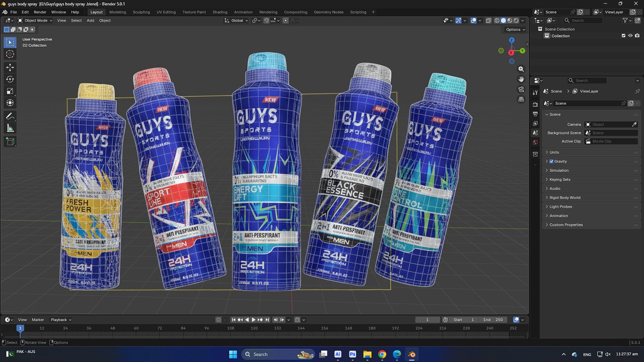This screenshot has width=644, height=362.
Task: Click the zoom magnifier icon in viewport
Action: [x=521, y=69]
